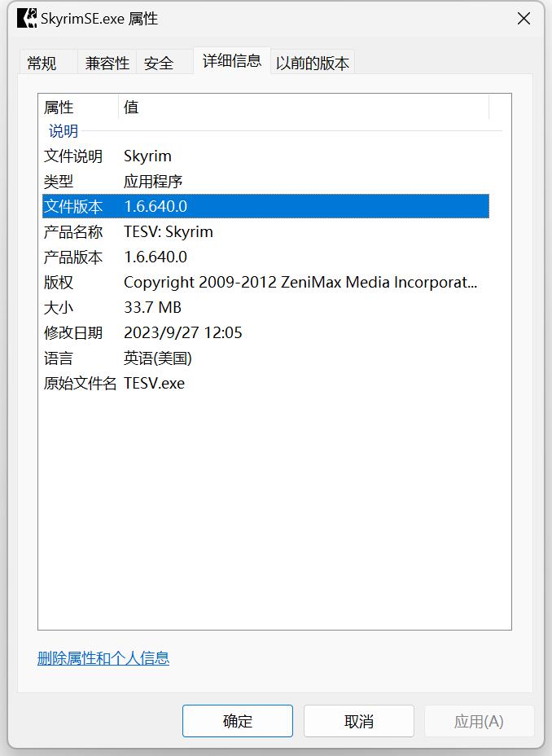Select the 原始文件名 row label

point(80,384)
